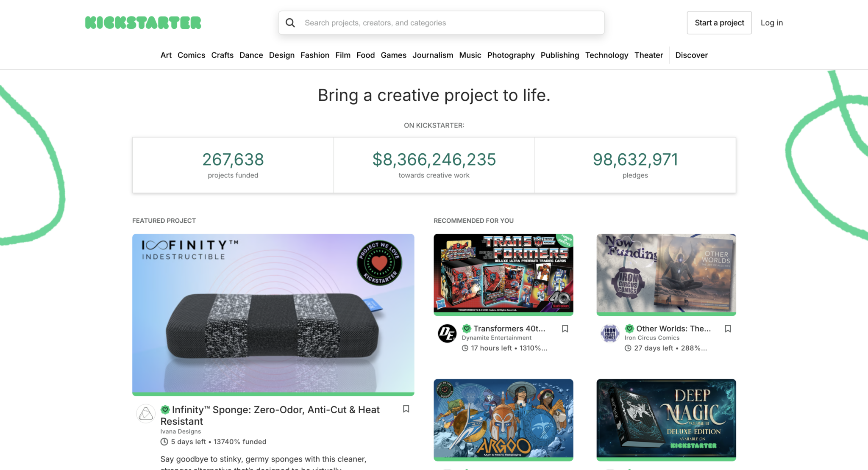Click the Dynamite Entertainment avatar
Viewport: 868px width, 470px height.
point(447,333)
